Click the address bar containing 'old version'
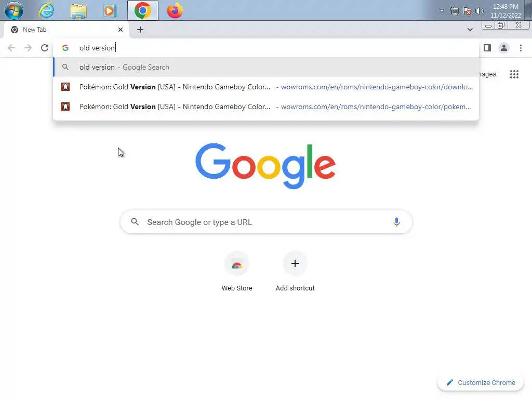This screenshot has width=532, height=399. (266, 48)
